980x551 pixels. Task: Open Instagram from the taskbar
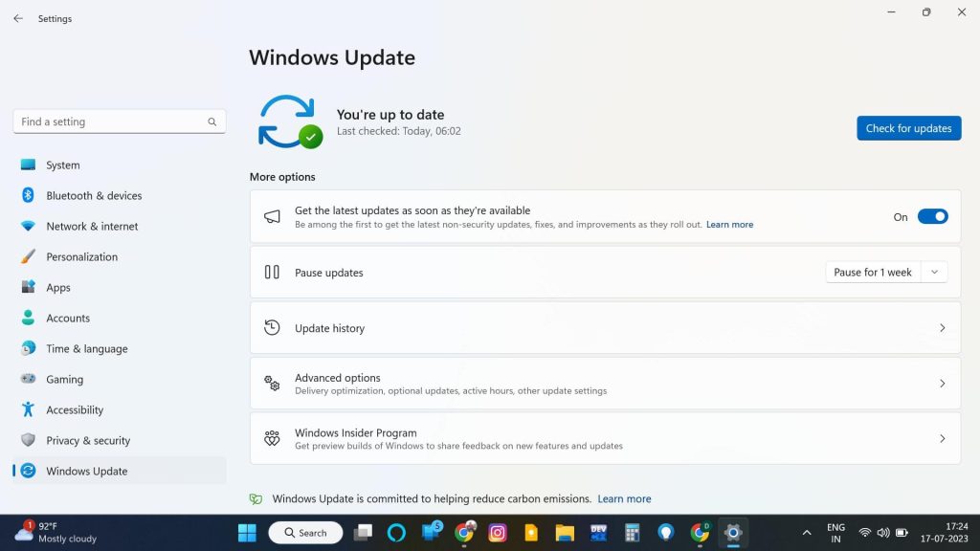[x=498, y=533]
